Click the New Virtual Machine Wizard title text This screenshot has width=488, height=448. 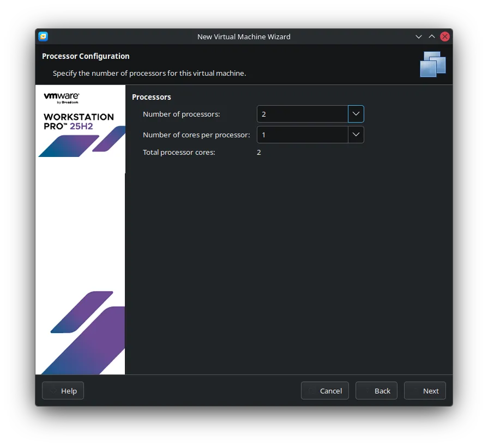point(244,37)
